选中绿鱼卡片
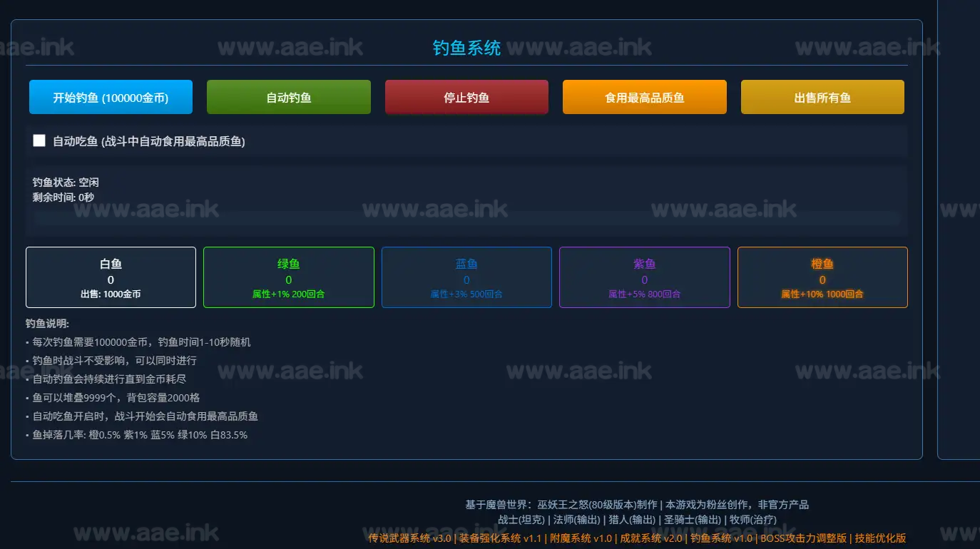 pyautogui.click(x=288, y=277)
